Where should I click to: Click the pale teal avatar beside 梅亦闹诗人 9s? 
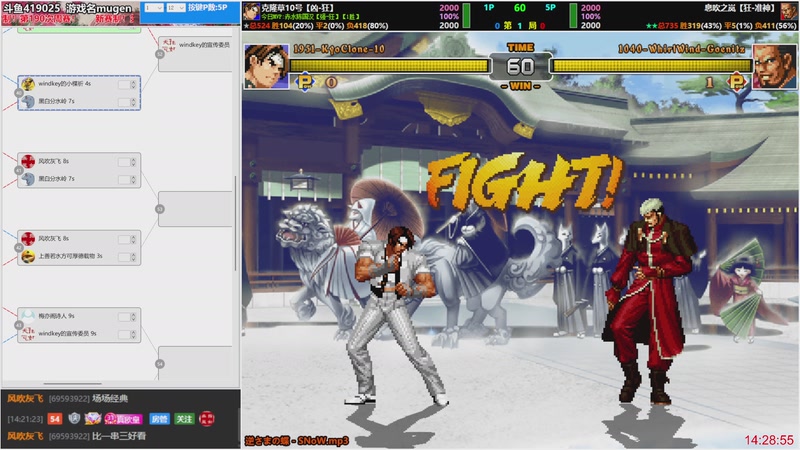tap(28, 316)
